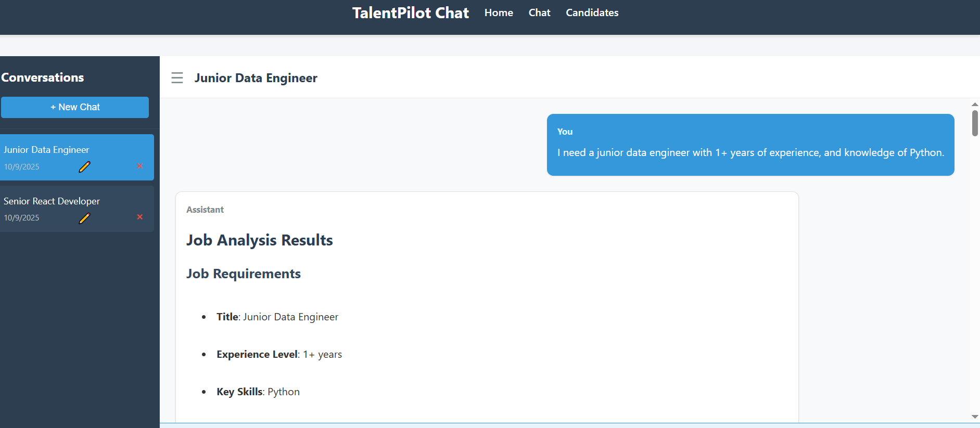Click the Conversations sidebar heading
Screen dimensions: 980x428
43,77
